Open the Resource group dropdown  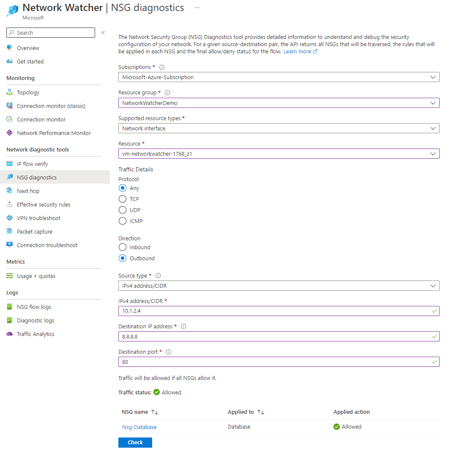tap(279, 103)
